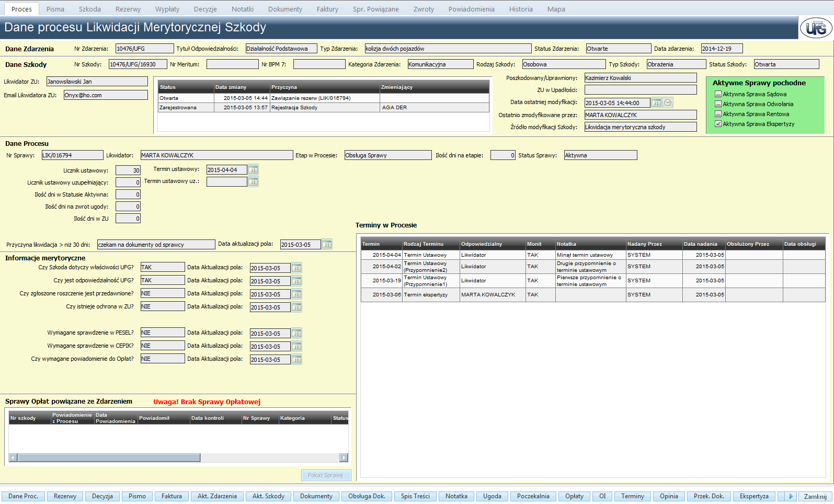Click Ekspertyza button
The width and height of the screenshot is (834, 504).
tap(754, 496)
